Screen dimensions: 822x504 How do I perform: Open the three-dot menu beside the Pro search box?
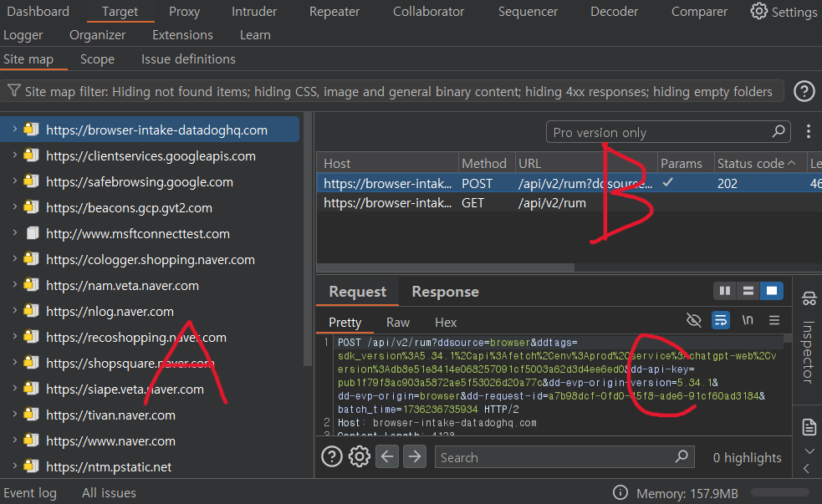click(807, 131)
